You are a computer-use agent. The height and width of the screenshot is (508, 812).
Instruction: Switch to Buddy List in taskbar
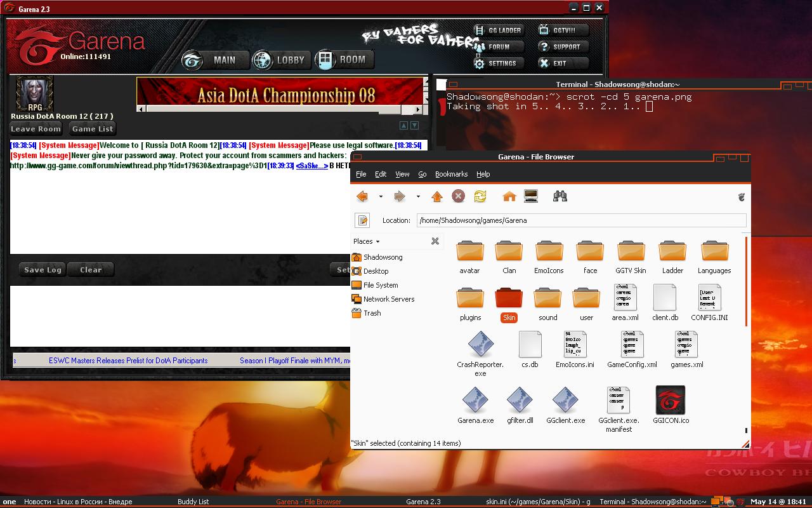click(x=193, y=502)
